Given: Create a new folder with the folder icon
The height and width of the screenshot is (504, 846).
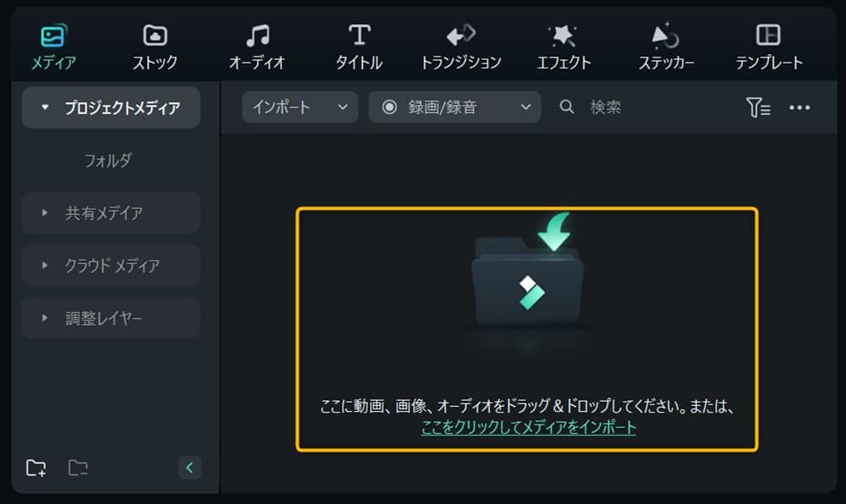Looking at the screenshot, I should [x=36, y=467].
